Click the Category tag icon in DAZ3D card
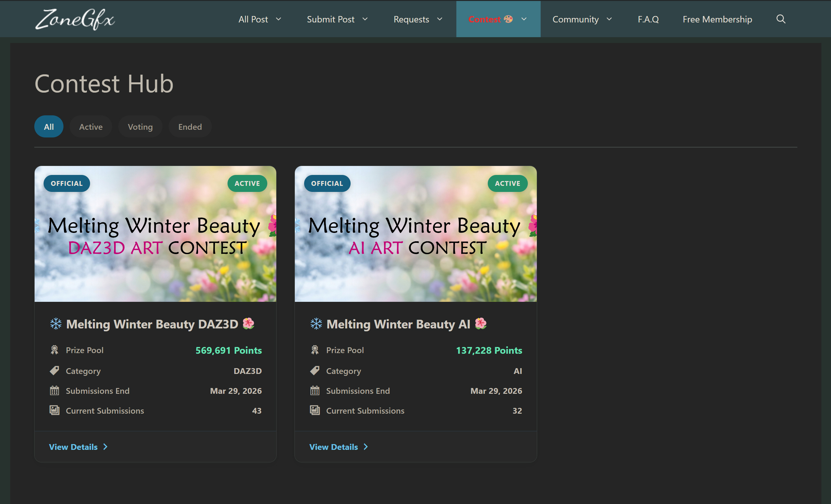Image resolution: width=831 pixels, height=504 pixels. click(54, 370)
